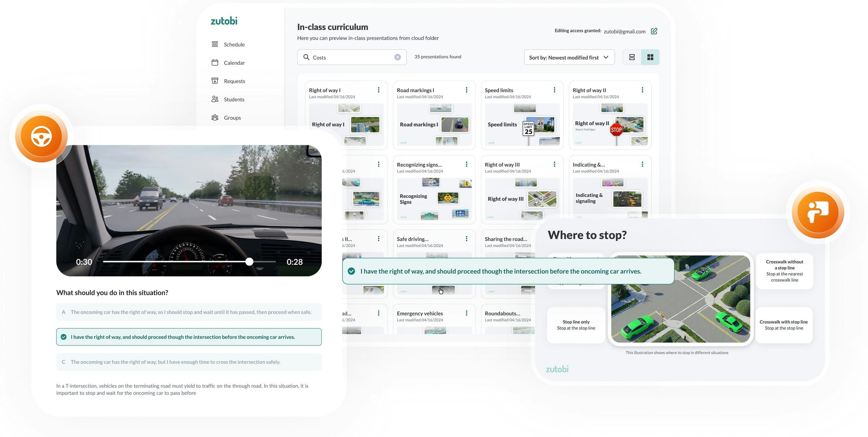The width and height of the screenshot is (868, 437).
Task: Click the video progress slider handle
Action: pos(249,261)
